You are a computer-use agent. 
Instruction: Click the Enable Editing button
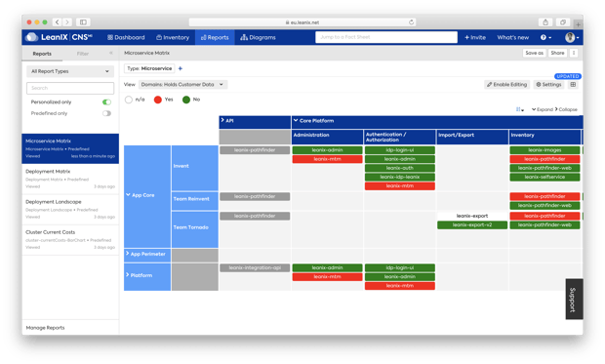click(x=506, y=85)
